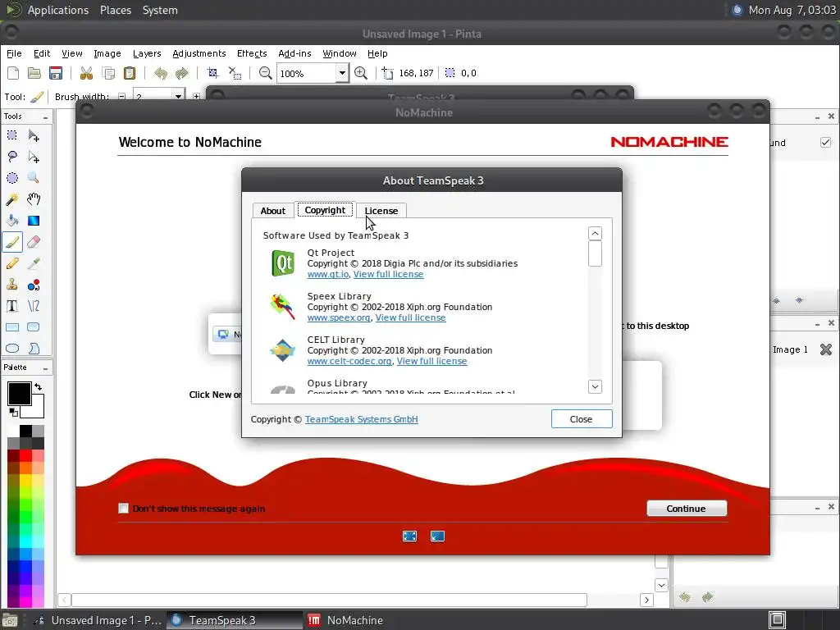The image size is (840, 630).
Task: Toggle the checkbox in Pinta's right panel
Action: click(x=825, y=143)
